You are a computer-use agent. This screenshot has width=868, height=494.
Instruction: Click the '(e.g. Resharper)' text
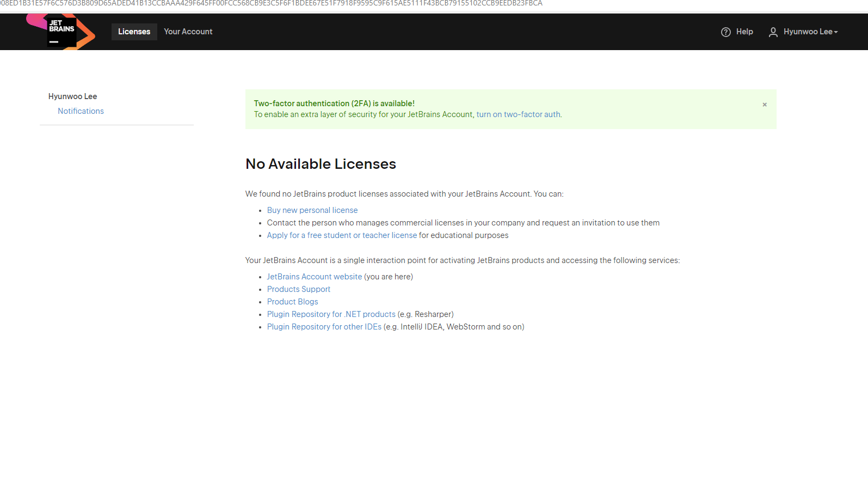coord(426,314)
